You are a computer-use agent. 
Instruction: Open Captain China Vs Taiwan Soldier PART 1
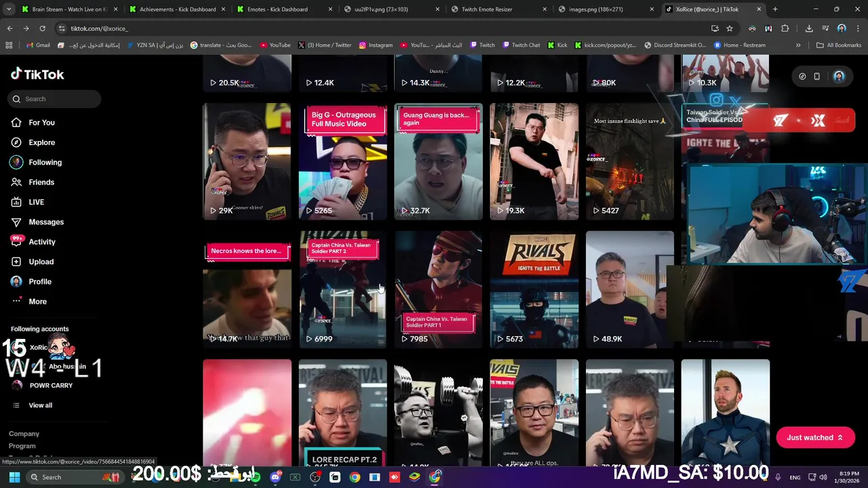point(438,289)
